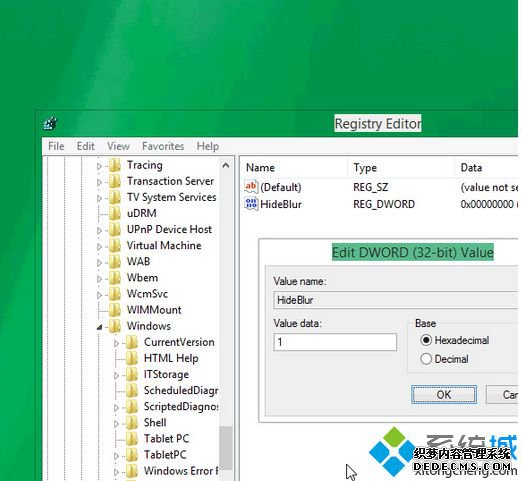Click the CurrentVersion folder icon
This screenshot has width=522, height=481.
pyautogui.click(x=132, y=342)
